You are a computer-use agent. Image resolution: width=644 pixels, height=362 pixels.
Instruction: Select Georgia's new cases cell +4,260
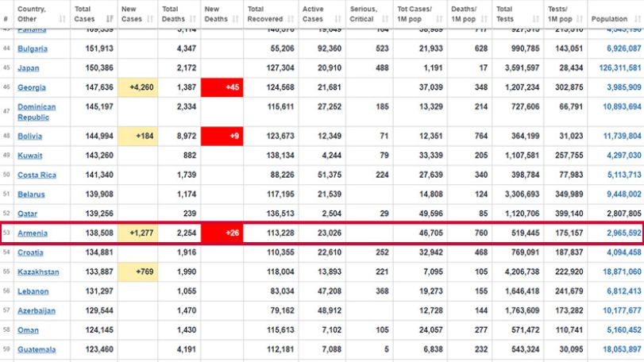coord(138,87)
